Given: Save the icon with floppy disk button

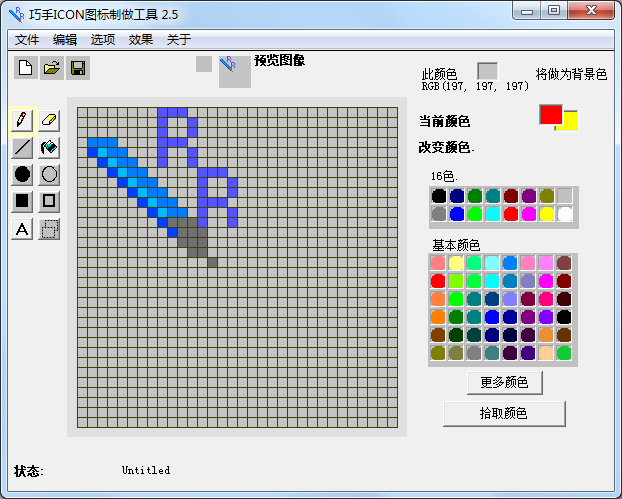Looking at the screenshot, I should click(78, 68).
